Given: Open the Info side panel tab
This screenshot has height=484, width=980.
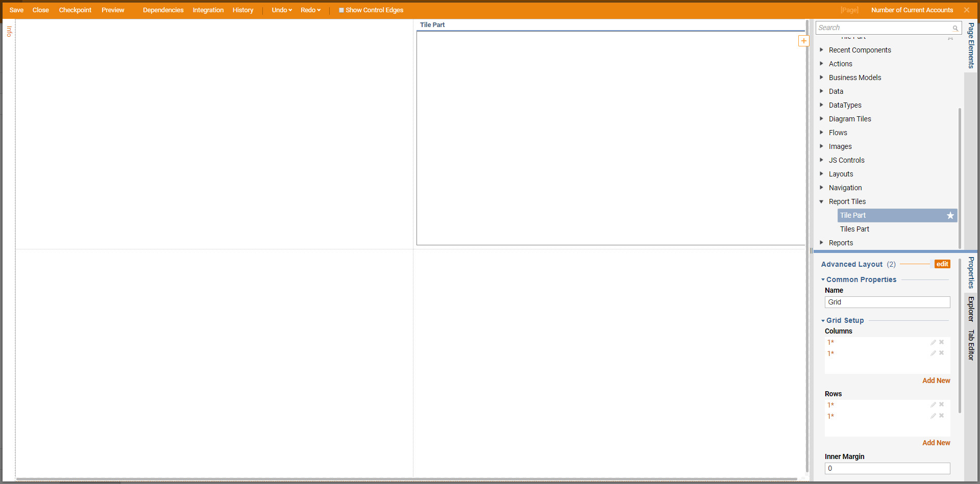Looking at the screenshot, I should point(9,32).
